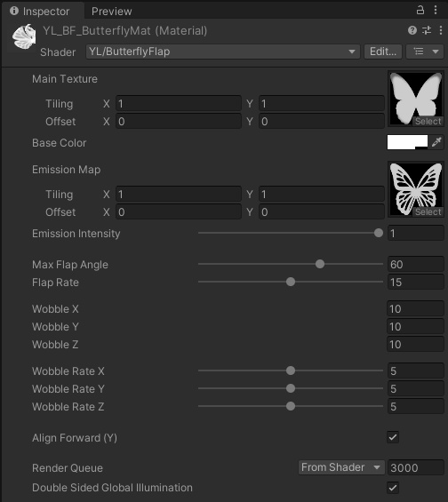Screen dimensions: 448x502
Task: Click the Base Color eyedropper icon
Action: pyautogui.click(x=436, y=142)
